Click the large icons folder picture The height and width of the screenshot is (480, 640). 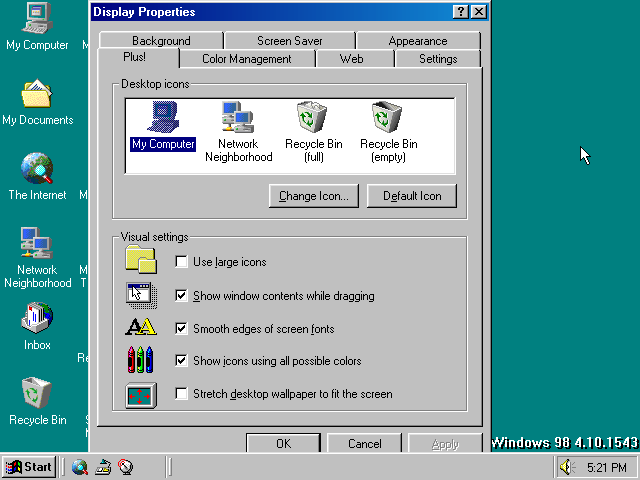click(141, 260)
